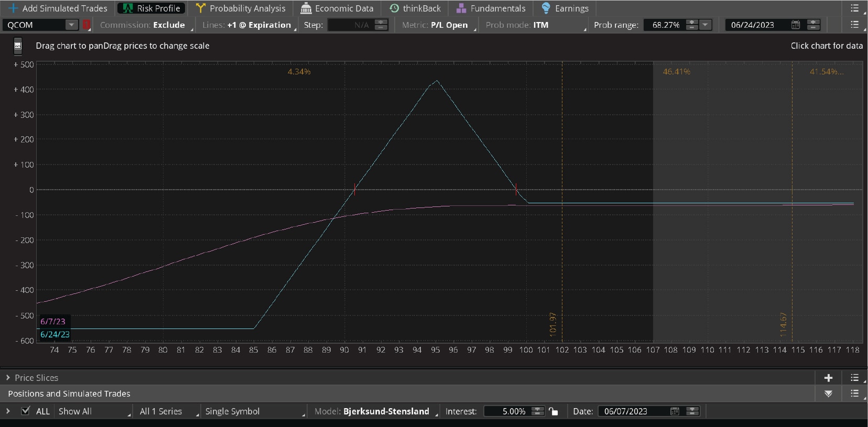Image resolution: width=868 pixels, height=427 pixels.
Task: Click the chart mode icon beside drag hint
Action: [18, 46]
